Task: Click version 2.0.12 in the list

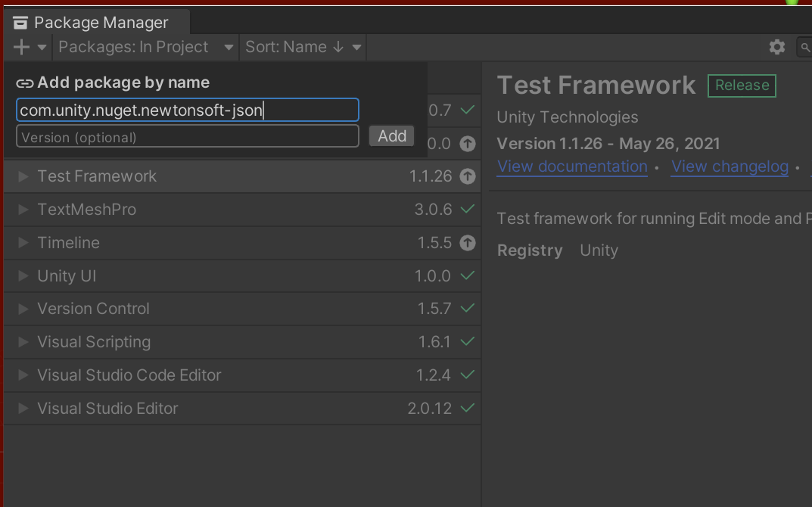Action: tap(430, 409)
